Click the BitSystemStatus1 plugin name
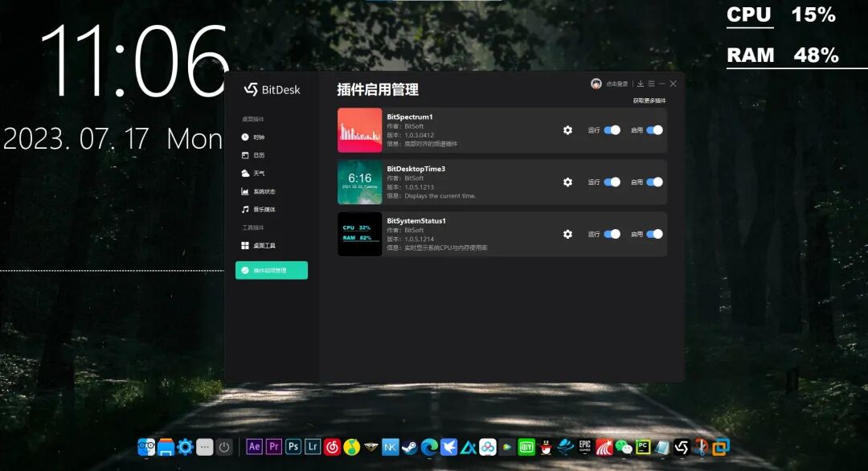Screen dimensions: 868x471 pos(416,221)
